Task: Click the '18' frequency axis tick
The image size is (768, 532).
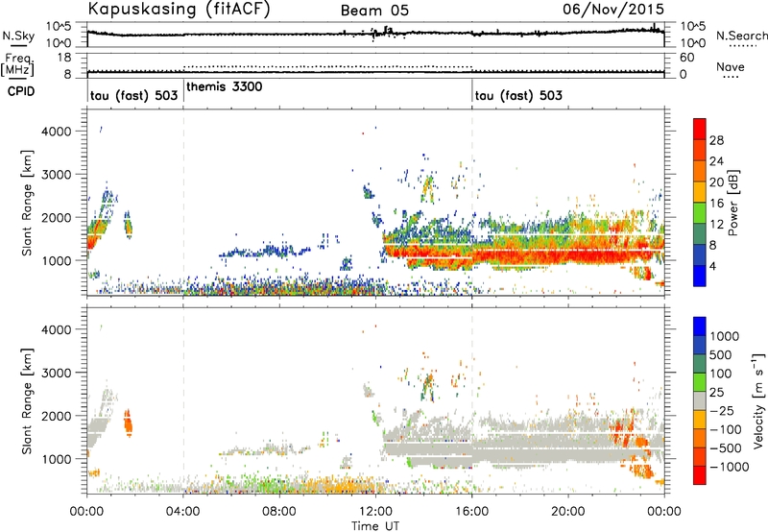Action: pyautogui.click(x=64, y=58)
